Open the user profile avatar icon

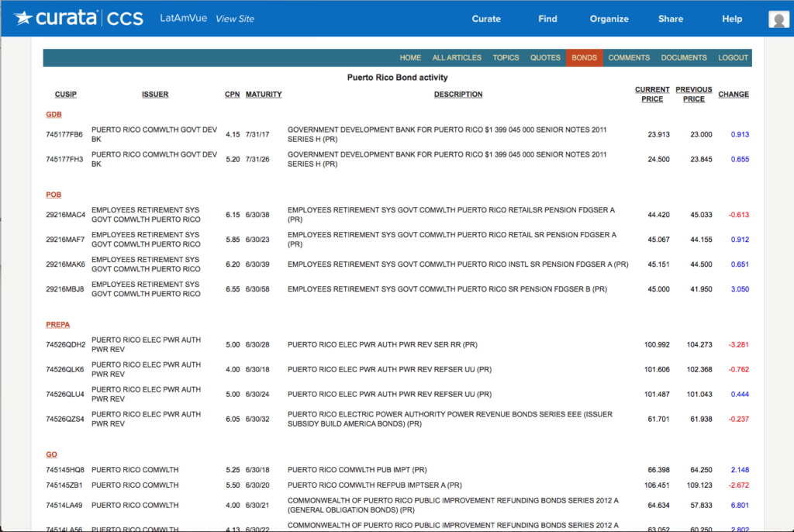[778, 19]
